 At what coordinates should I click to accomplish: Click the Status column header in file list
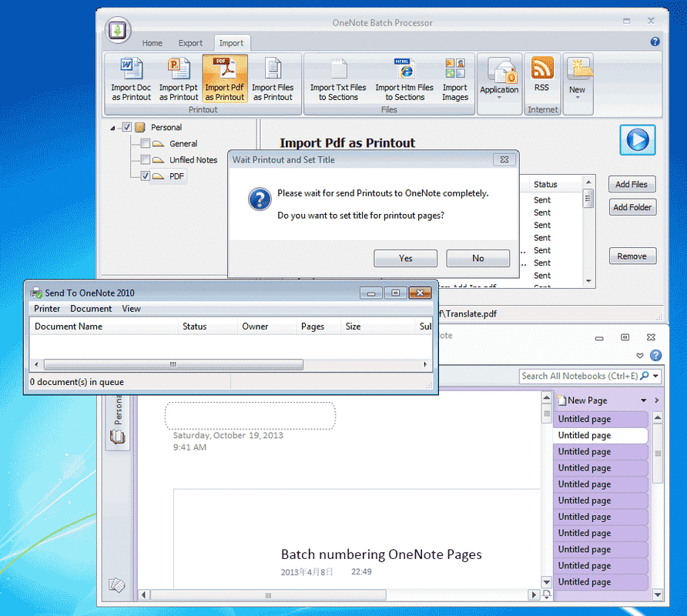pyautogui.click(x=555, y=185)
